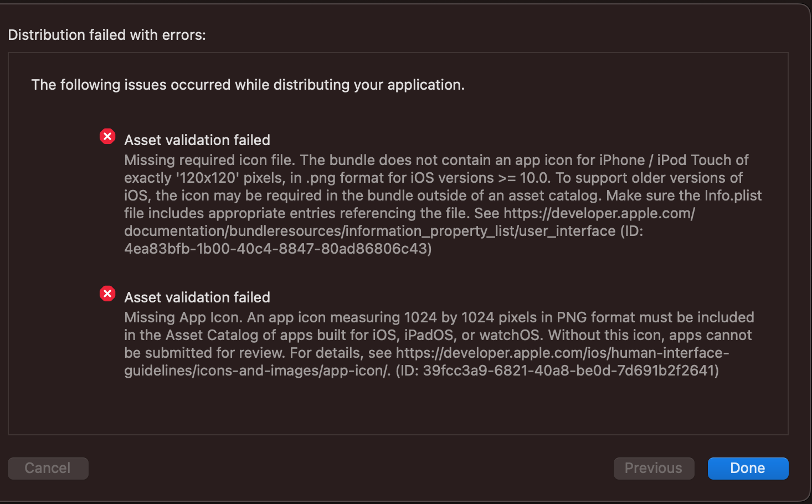Click the "Distribution failed with errors:" heading
The image size is (812, 504).
point(107,35)
